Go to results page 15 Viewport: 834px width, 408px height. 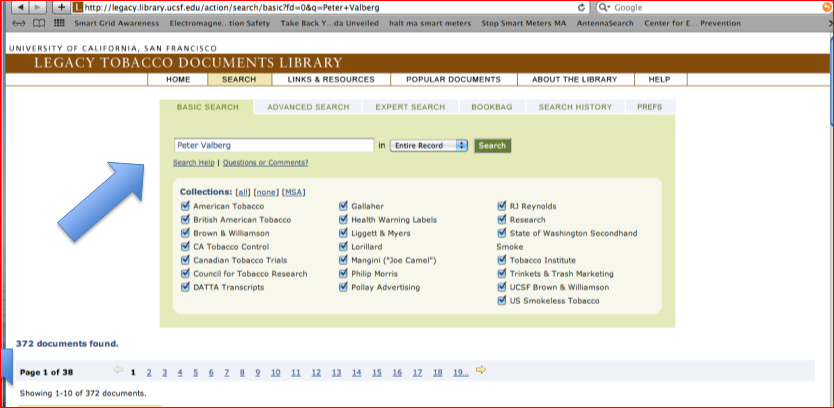click(377, 372)
